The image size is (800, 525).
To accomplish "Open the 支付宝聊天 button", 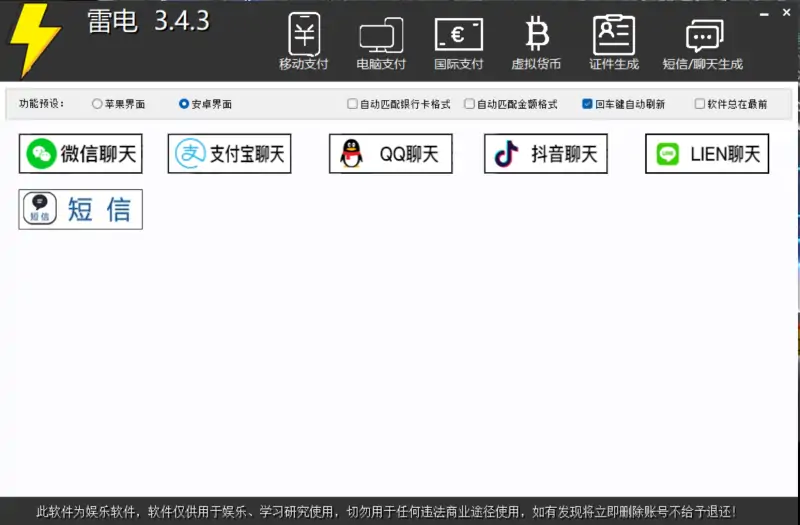I will tap(230, 154).
